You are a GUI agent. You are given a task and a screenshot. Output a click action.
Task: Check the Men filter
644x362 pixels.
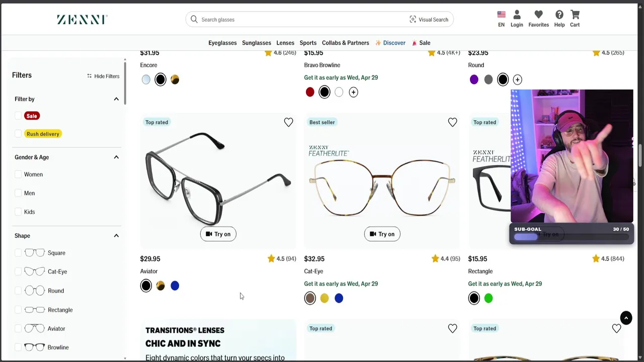click(x=19, y=193)
